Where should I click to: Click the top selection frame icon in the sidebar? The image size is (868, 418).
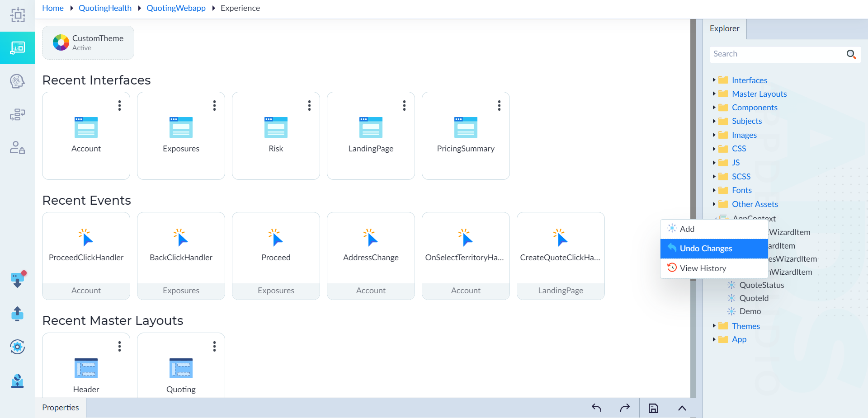(18, 15)
